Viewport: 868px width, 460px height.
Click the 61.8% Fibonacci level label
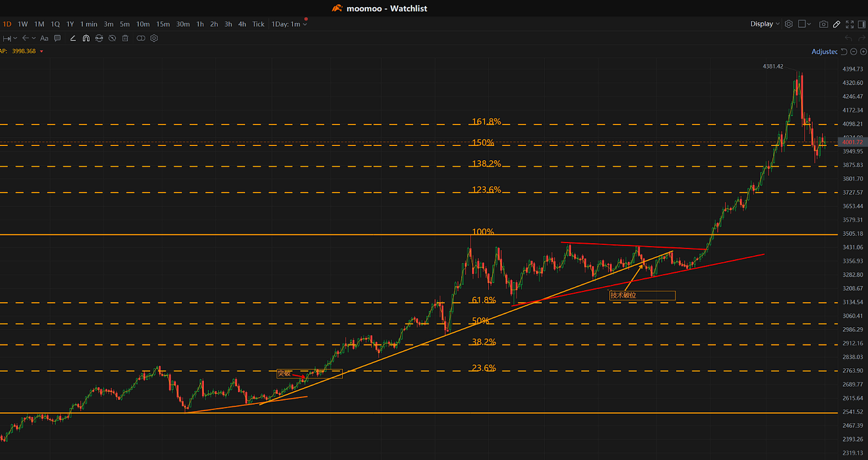tap(483, 300)
